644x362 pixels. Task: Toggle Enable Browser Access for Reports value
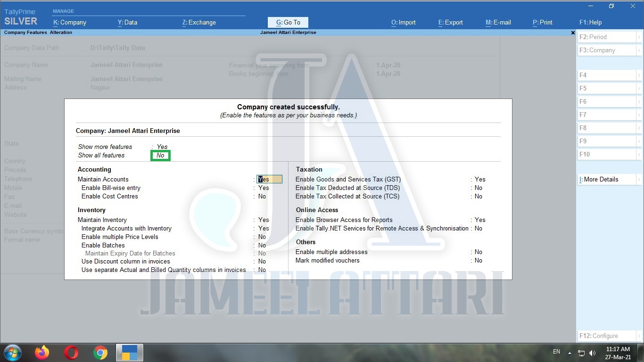[x=480, y=220]
